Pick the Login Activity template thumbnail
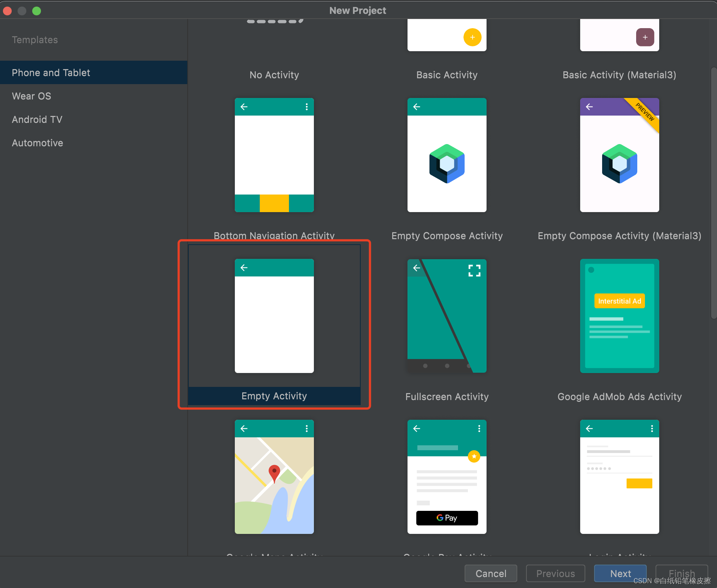This screenshot has height=588, width=717. coord(619,477)
